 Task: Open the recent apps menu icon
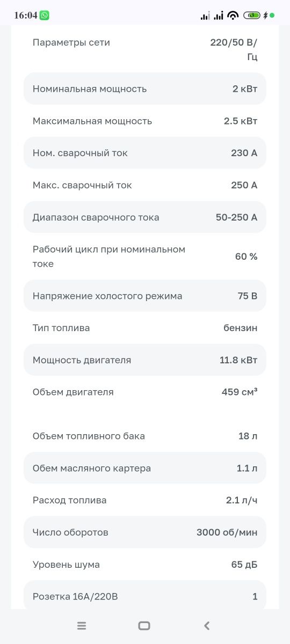pos(82,626)
